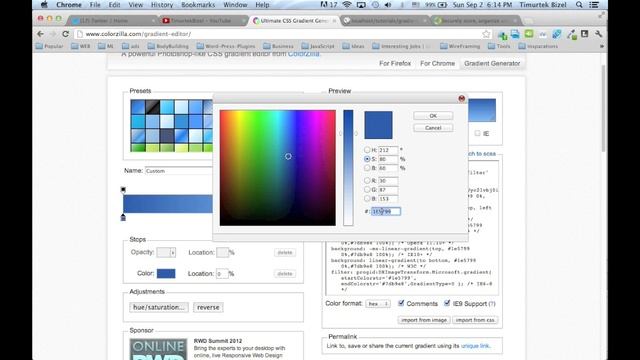Image resolution: width=640 pixels, height=360 pixels.
Task: Bookmark this page with the star icon
Action: 486,34
